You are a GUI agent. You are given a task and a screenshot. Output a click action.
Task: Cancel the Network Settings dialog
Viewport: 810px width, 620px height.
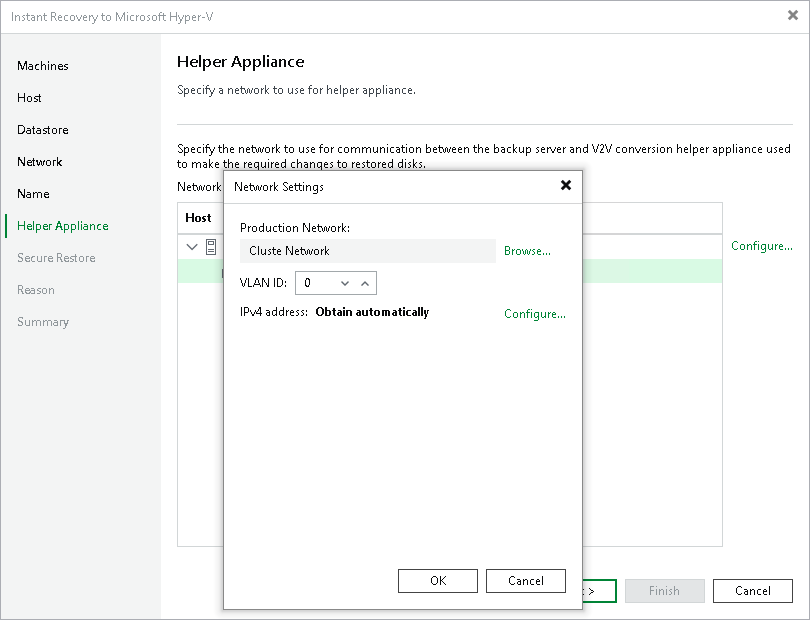point(526,581)
